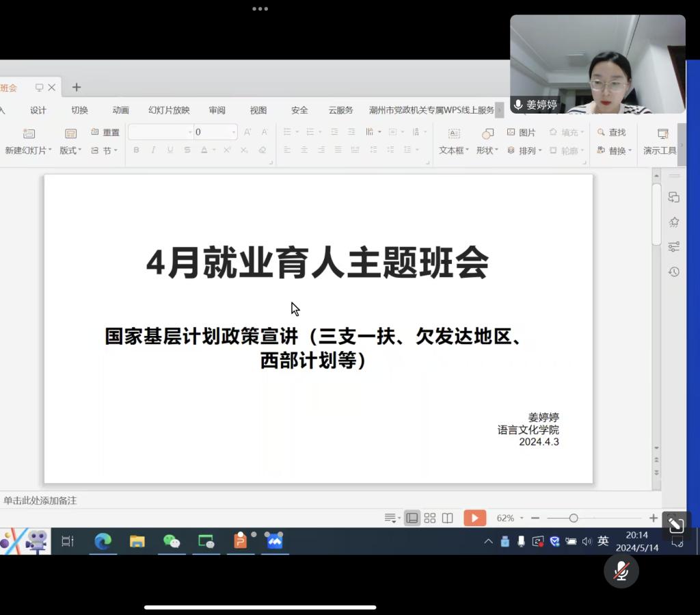Unmute the microphone in the meeting
The height and width of the screenshot is (615, 700).
point(621,571)
